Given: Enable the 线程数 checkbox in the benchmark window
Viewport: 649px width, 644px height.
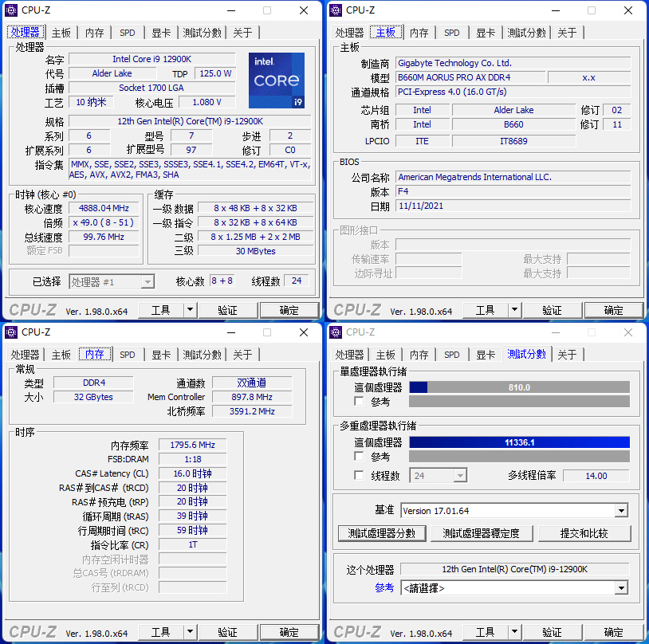Looking at the screenshot, I should point(359,475).
